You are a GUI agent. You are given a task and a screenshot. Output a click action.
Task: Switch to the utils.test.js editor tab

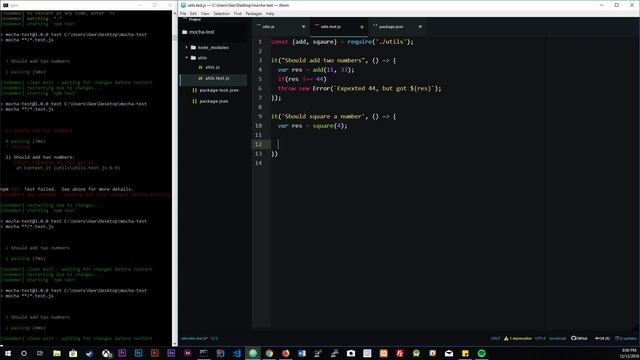(339, 27)
